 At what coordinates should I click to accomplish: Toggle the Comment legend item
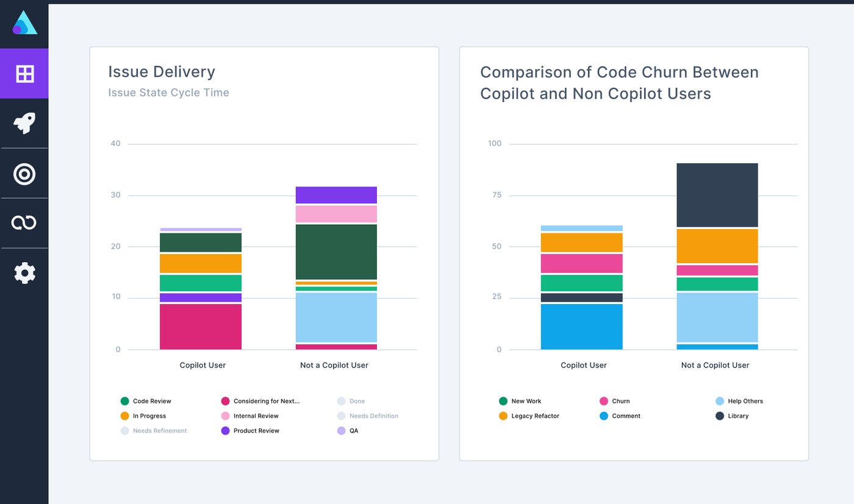620,416
